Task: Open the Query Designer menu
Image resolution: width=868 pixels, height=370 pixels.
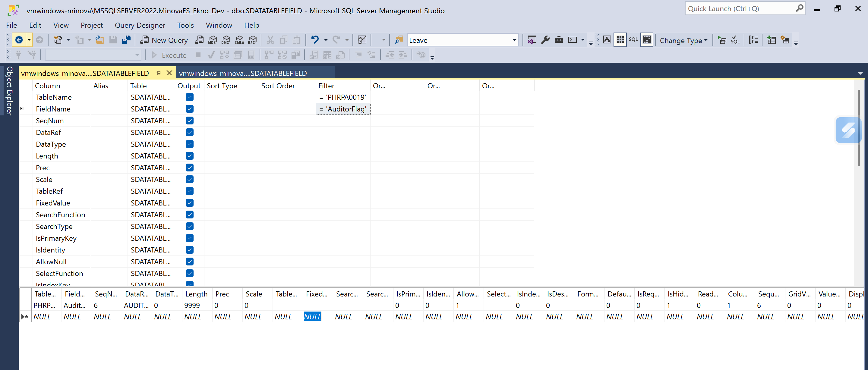Action: [x=140, y=25]
